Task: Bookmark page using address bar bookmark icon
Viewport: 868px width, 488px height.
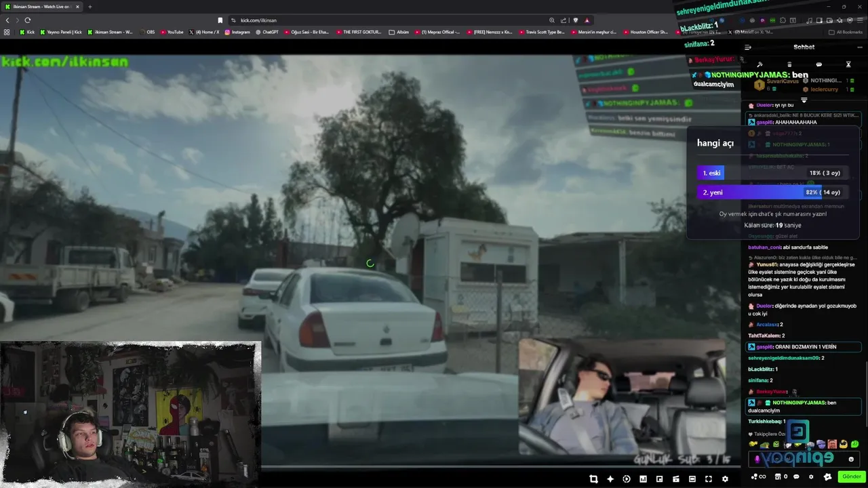Action: [x=220, y=20]
